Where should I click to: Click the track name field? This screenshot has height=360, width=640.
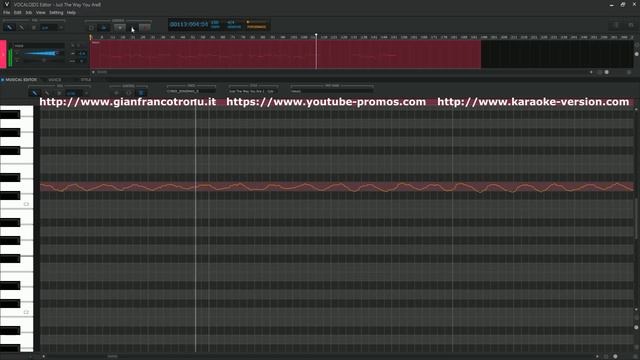pyautogui.click(x=39, y=46)
